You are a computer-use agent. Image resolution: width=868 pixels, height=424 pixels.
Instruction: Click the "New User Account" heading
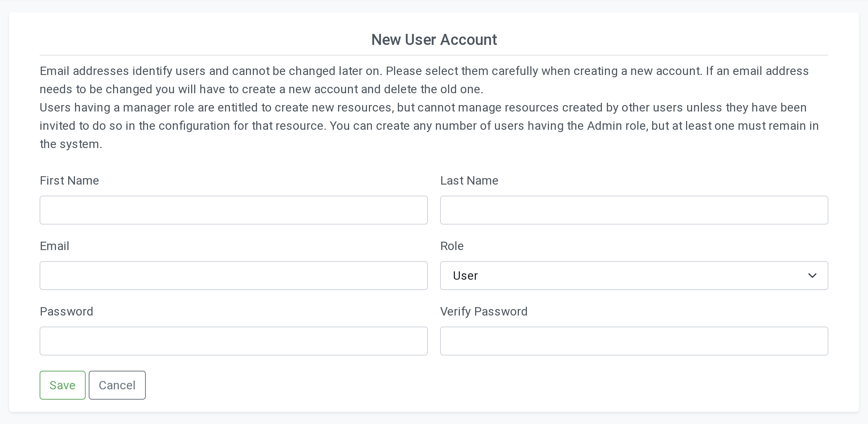[x=434, y=40]
